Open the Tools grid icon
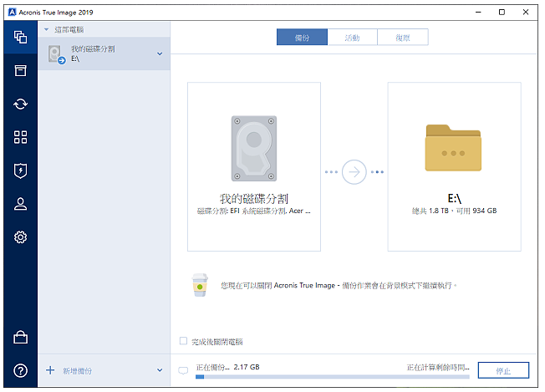Image resolution: width=545 pixels, height=392 pixels. tap(21, 137)
